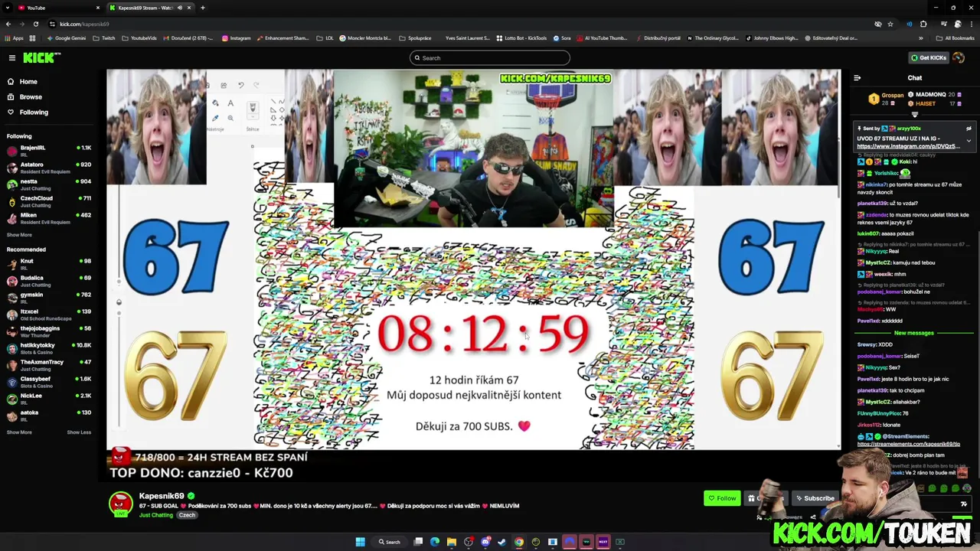Open itzxcel in Recommended list
Image resolution: width=980 pixels, height=551 pixels.
pos(49,315)
